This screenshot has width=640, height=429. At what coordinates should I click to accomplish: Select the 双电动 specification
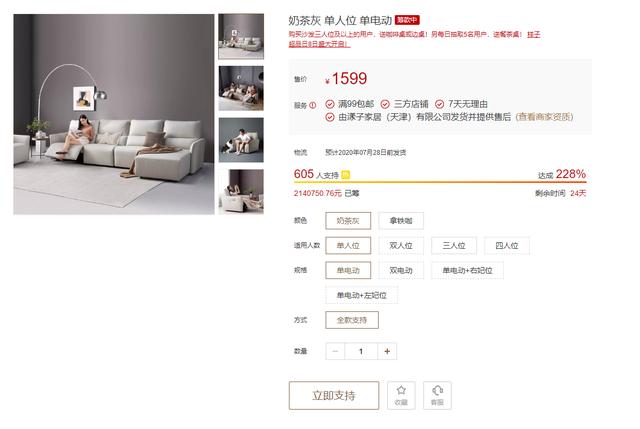point(401,270)
